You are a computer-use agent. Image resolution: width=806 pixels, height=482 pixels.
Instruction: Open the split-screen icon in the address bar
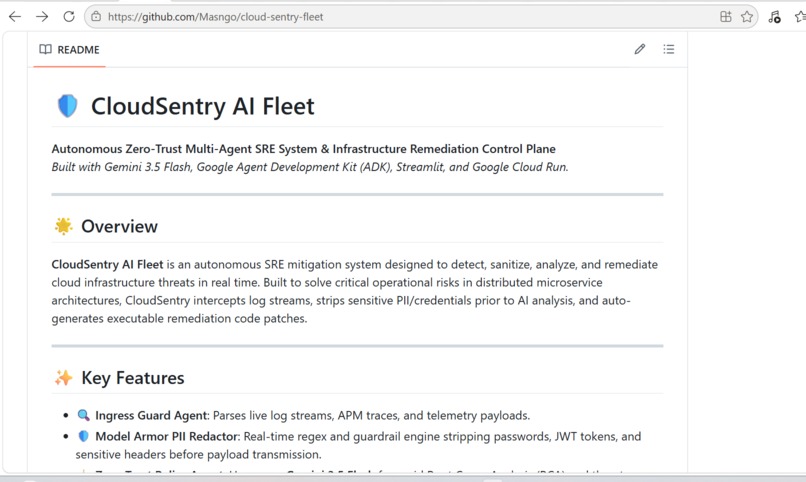(x=725, y=16)
